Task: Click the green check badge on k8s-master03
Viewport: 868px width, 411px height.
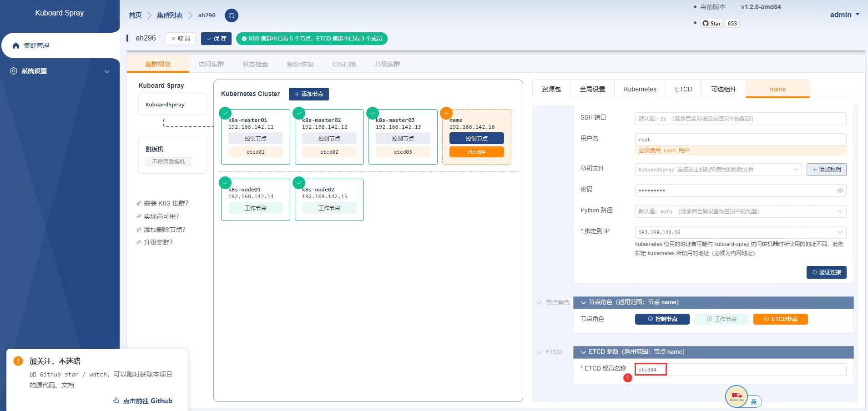Action: 373,113
